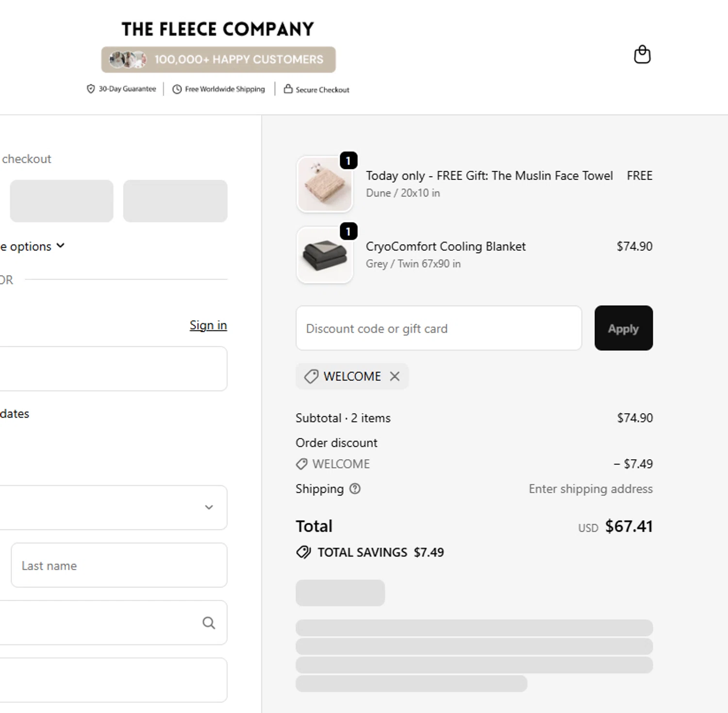The height and width of the screenshot is (713, 728).
Task: Click 'CryoComfort Cooling Blanket' product name
Action: click(x=446, y=247)
